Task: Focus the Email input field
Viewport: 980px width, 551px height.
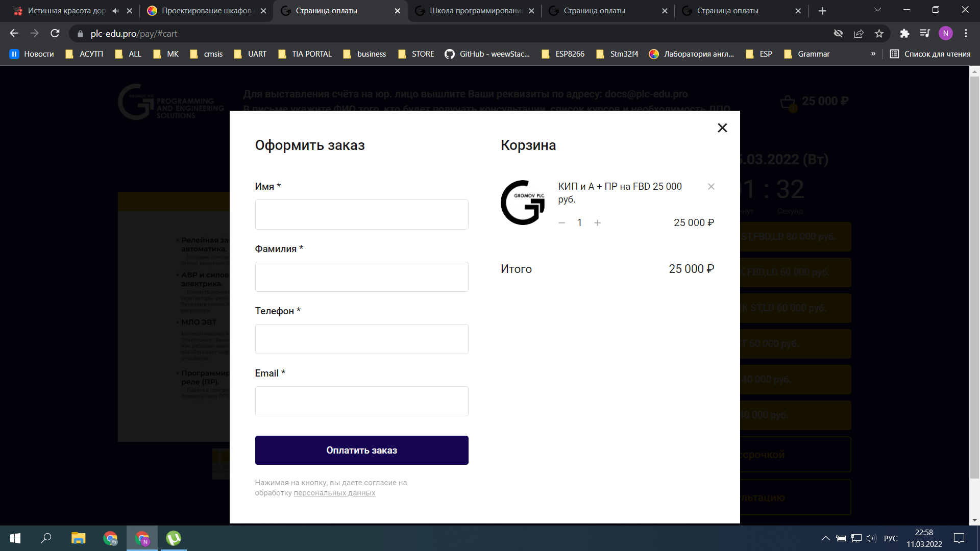Action: pos(361,401)
